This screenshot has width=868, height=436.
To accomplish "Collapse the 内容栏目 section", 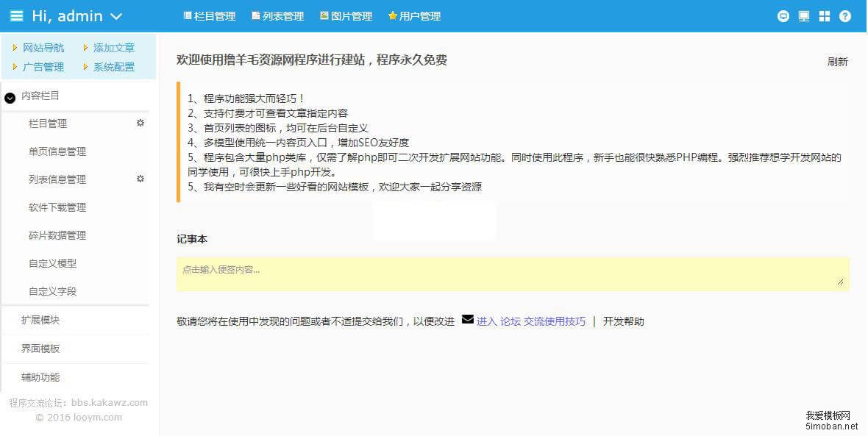I will [40, 96].
